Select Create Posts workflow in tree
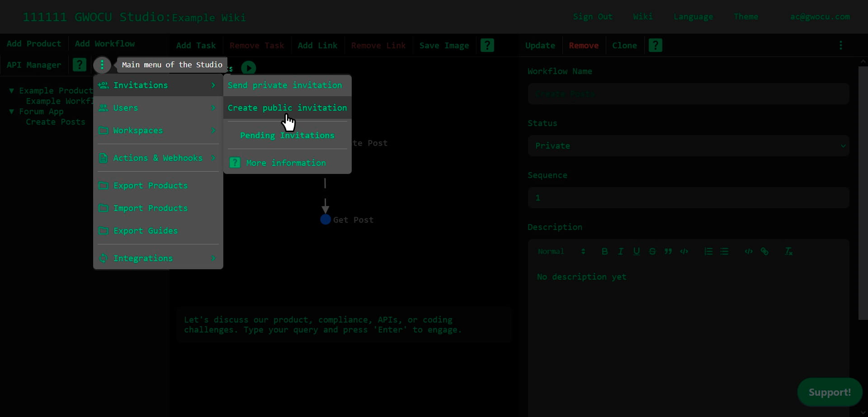Screen dimensions: 868x417 pyautogui.click(x=56, y=122)
